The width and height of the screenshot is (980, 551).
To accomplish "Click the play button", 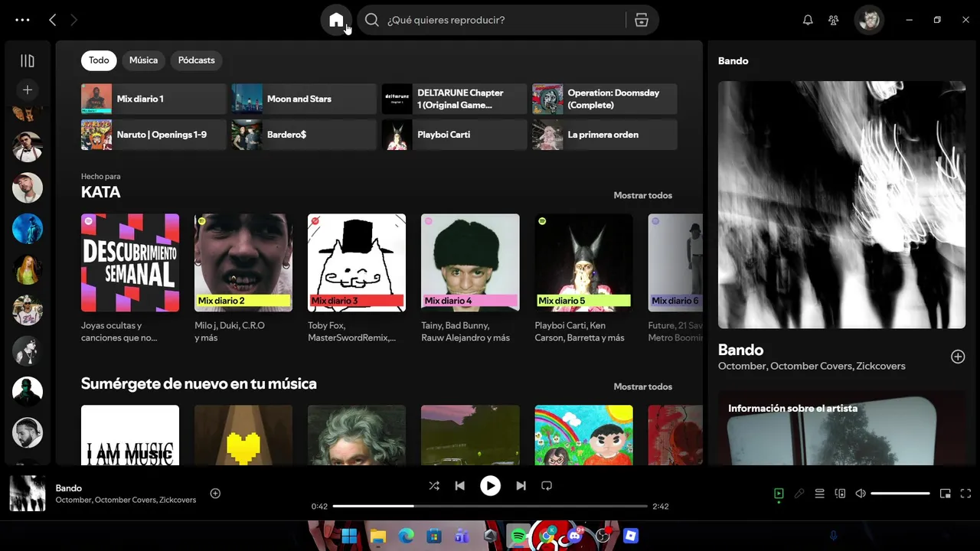I will pyautogui.click(x=490, y=486).
